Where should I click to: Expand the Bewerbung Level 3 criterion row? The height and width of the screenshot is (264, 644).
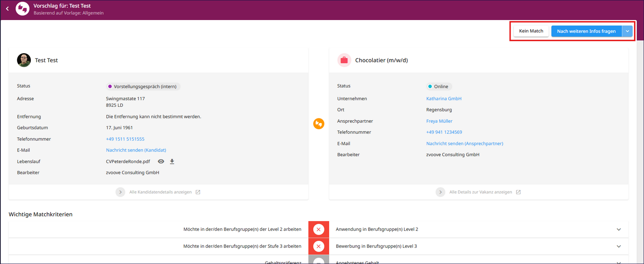tap(619, 246)
